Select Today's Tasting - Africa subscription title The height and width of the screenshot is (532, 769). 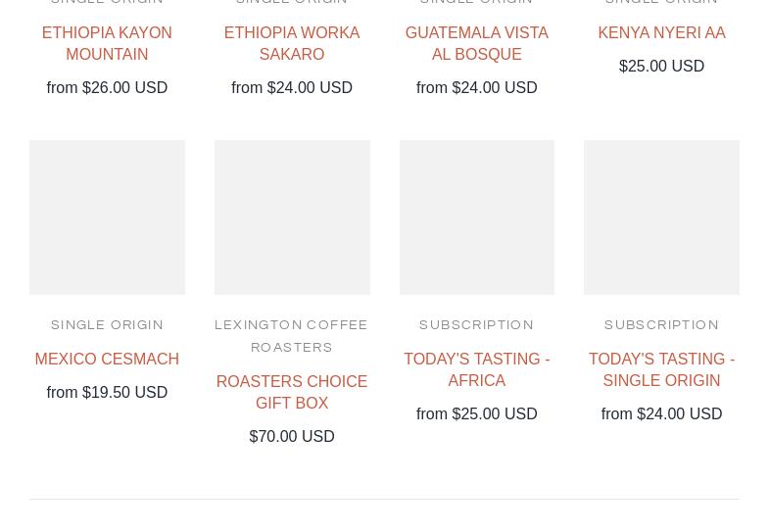[x=476, y=369]
